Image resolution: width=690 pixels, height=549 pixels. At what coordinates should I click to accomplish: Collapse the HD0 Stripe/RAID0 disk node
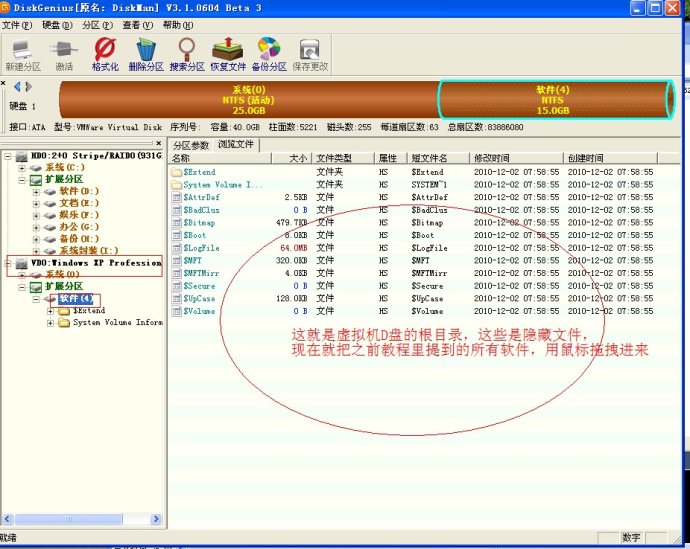click(7, 156)
